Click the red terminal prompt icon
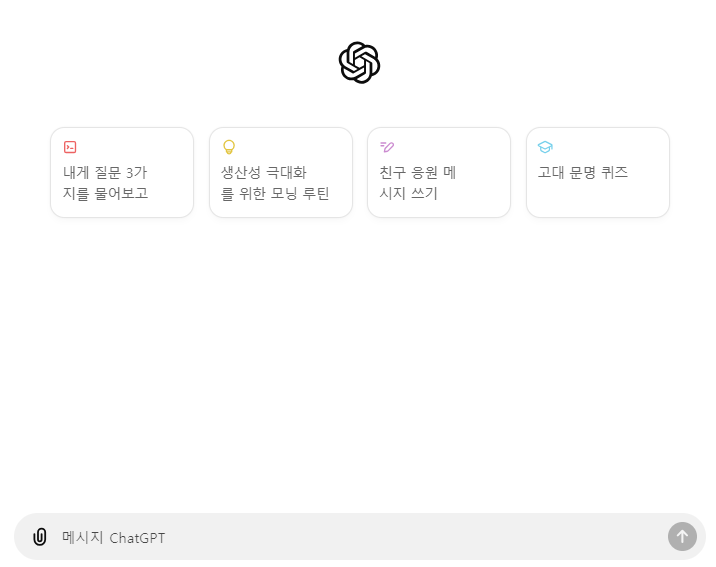 coord(70,147)
